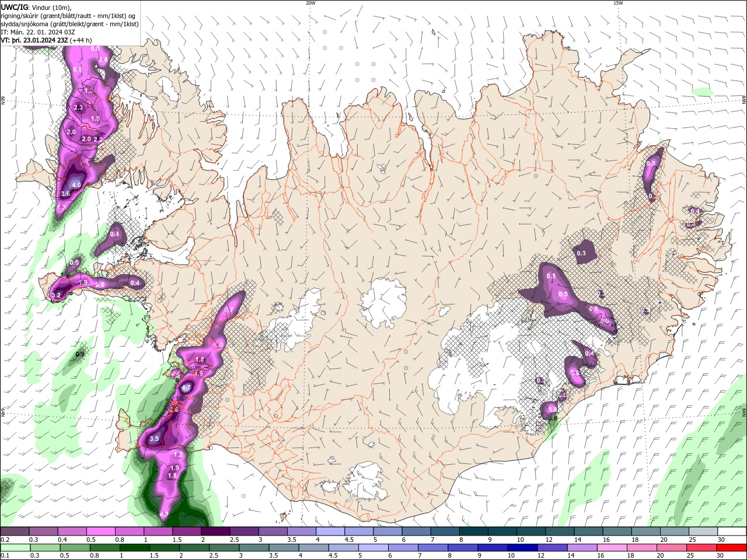Select the mauve 0.3 swatch on the snow scale
The width and height of the screenshot is (747, 560).
coord(43,531)
